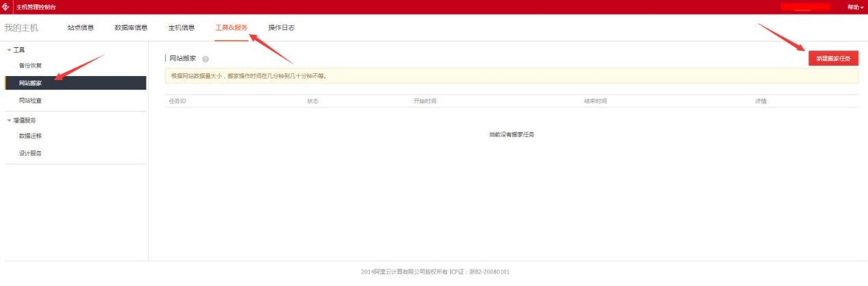Click the 开始时间 column header
868x286 pixels.
click(x=424, y=101)
